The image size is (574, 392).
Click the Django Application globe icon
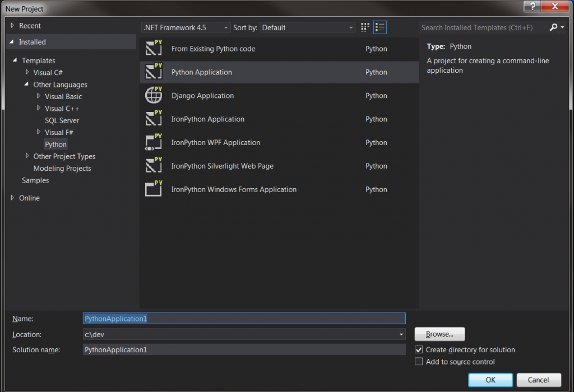point(154,95)
